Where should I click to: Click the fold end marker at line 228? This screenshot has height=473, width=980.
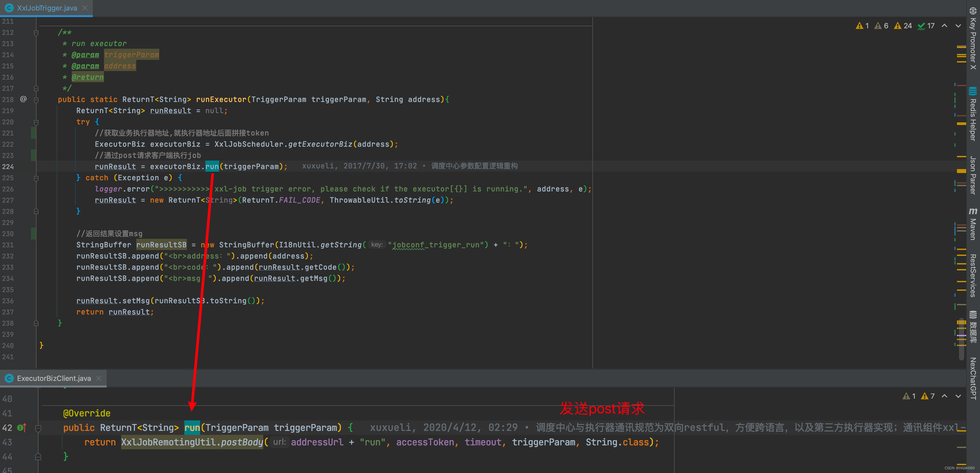[36, 212]
